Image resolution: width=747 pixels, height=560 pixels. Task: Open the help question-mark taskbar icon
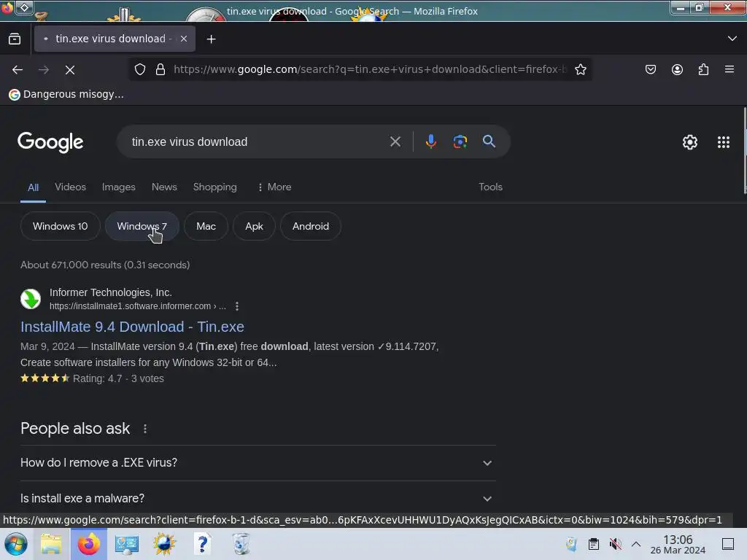pyautogui.click(x=203, y=544)
